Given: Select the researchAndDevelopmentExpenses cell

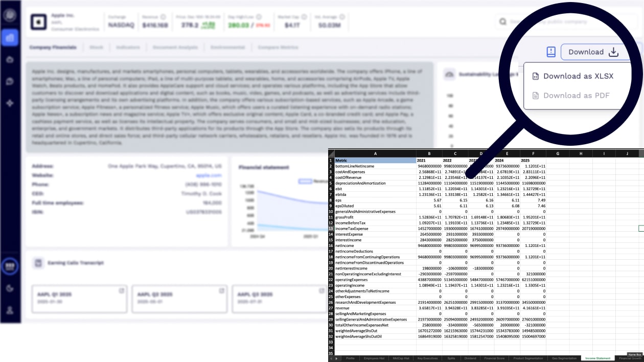Looking at the screenshot, I should coord(375,302).
